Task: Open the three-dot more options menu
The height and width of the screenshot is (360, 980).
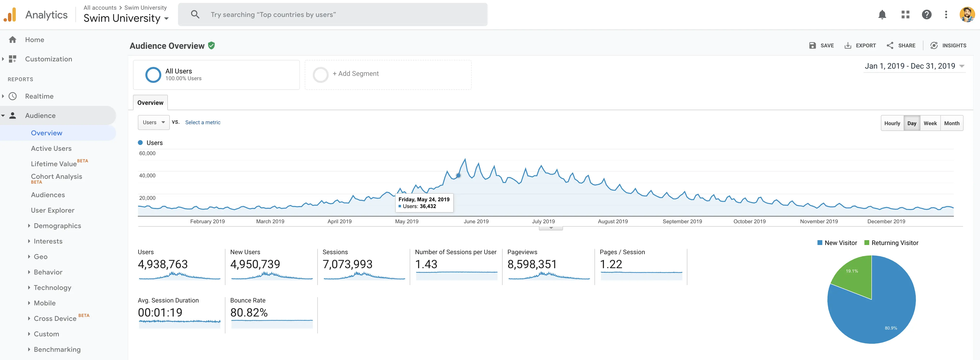Action: point(946,14)
